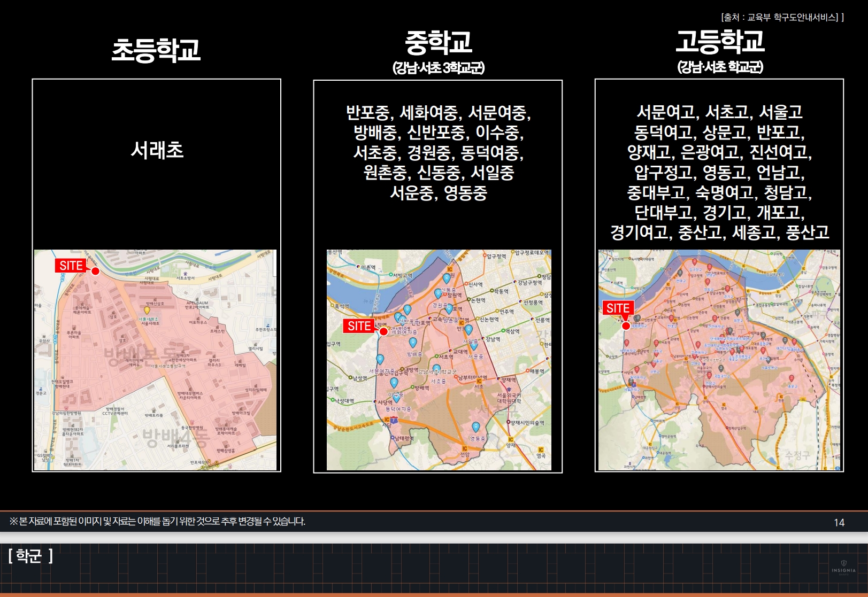The height and width of the screenshot is (597, 868).
Task: Click the 서빙고역 label on middle school map
Action: pos(402,275)
